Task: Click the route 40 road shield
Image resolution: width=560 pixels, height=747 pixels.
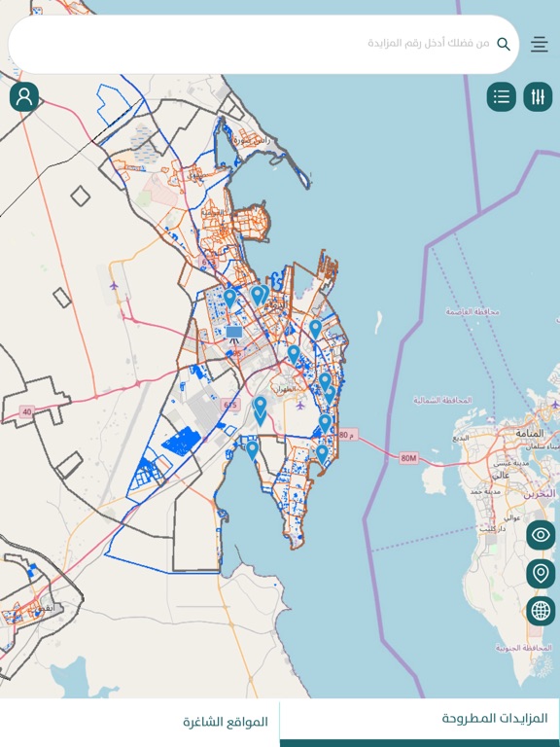Action: [26, 412]
